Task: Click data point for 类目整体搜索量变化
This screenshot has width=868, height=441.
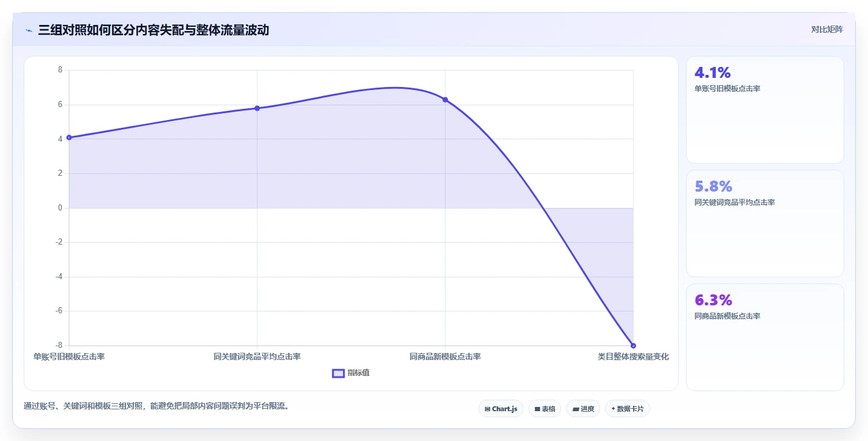Action: coord(633,346)
